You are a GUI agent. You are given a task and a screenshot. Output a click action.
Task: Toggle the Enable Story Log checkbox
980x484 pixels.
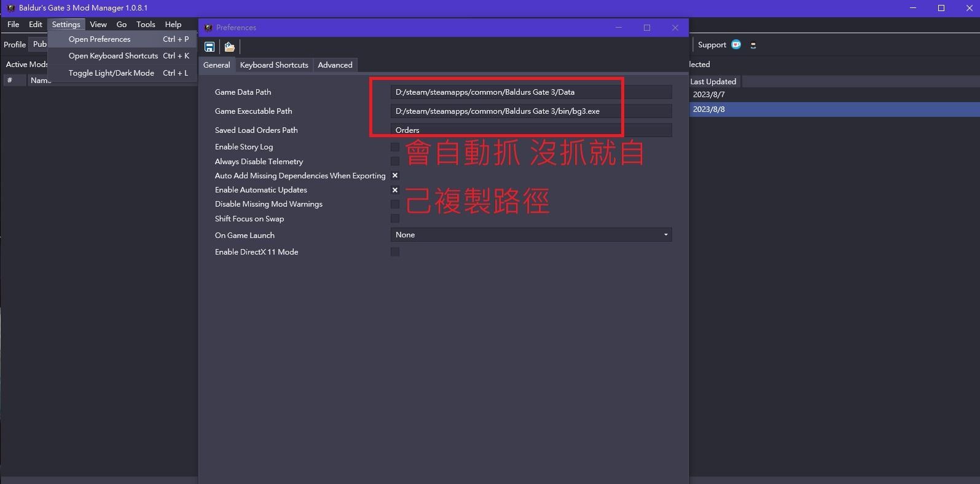pos(395,147)
